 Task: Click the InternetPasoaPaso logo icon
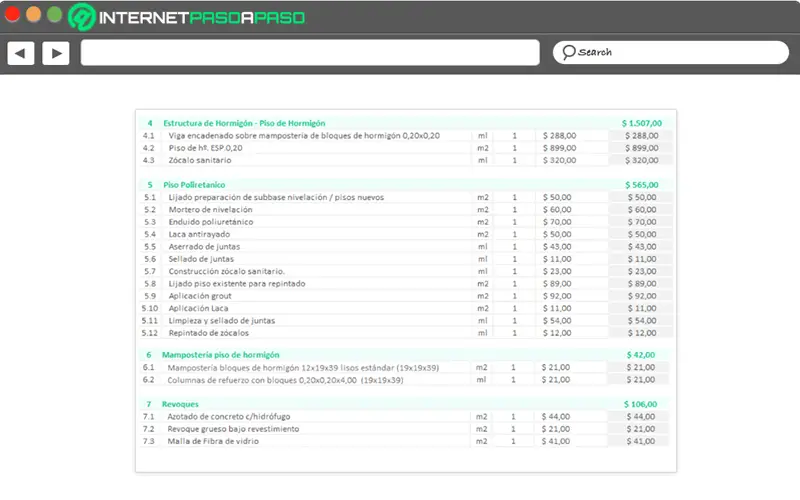[x=82, y=17]
